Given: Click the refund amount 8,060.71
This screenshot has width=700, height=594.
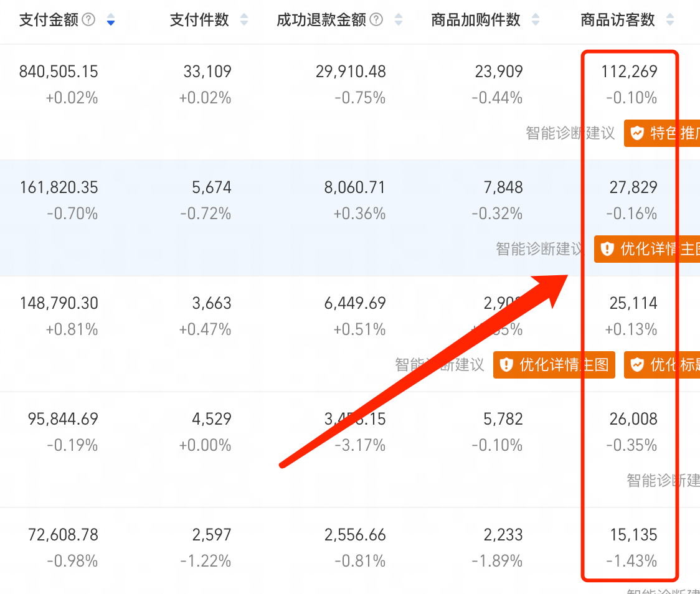Looking at the screenshot, I should pyautogui.click(x=354, y=187).
